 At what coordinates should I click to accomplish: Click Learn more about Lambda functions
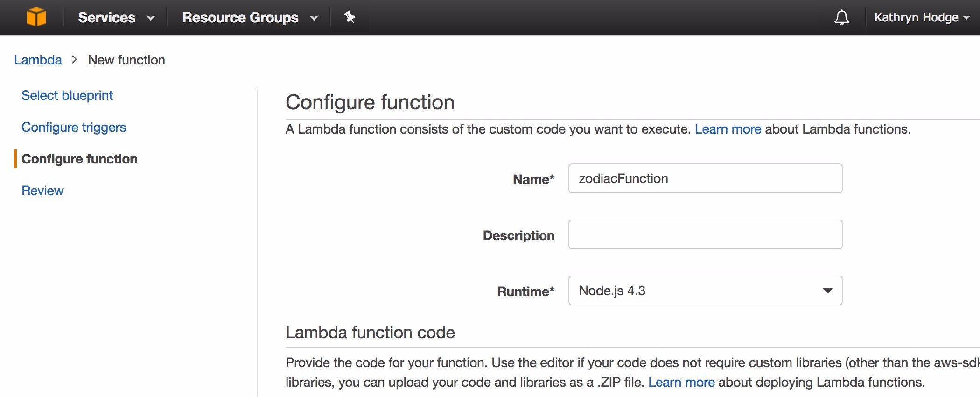(728, 129)
